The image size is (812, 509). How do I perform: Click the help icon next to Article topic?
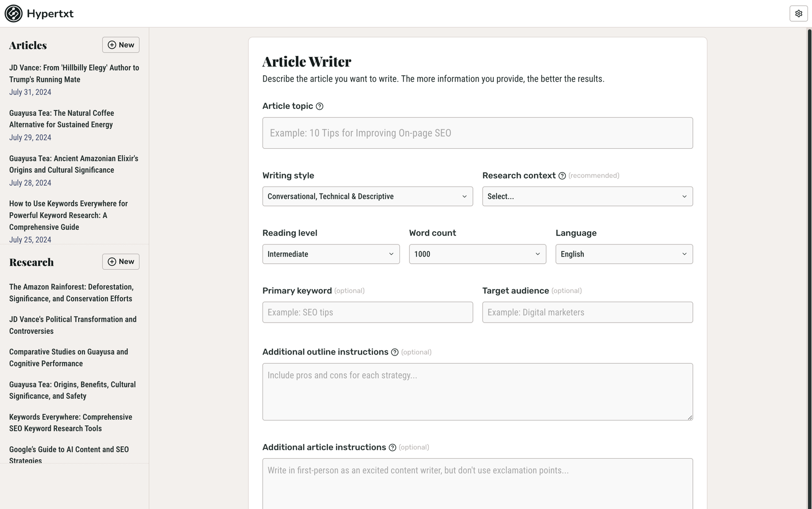pyautogui.click(x=319, y=106)
